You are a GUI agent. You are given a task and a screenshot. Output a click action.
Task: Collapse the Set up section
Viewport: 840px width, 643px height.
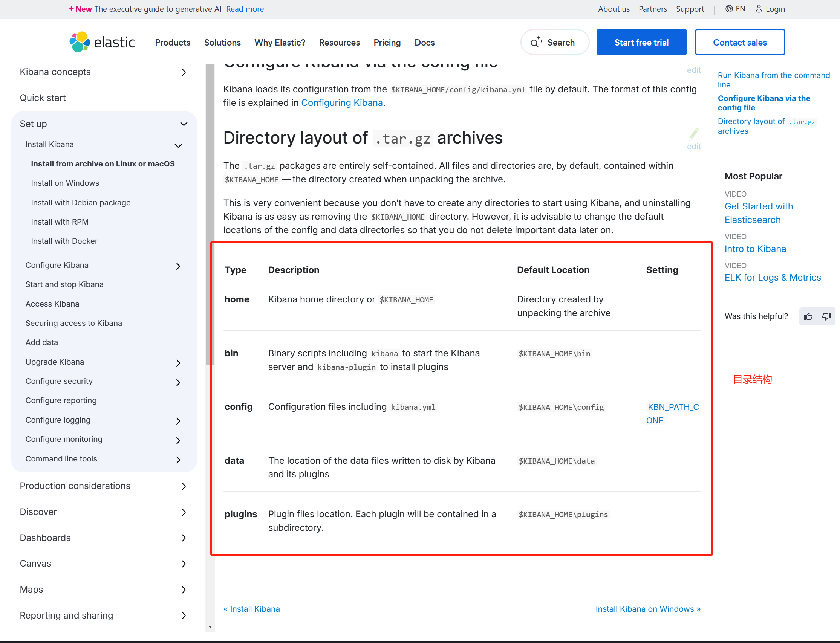(184, 124)
